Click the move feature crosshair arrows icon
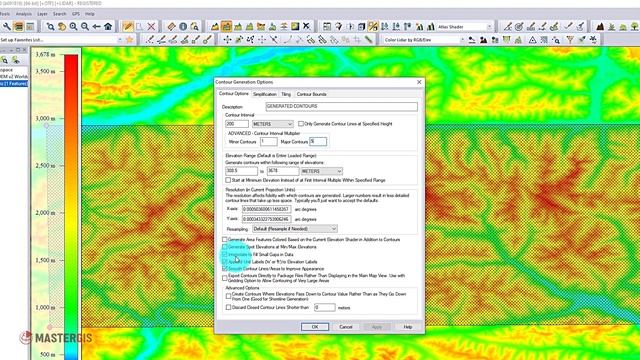Viewport: 640px width, 360px height. (227, 40)
